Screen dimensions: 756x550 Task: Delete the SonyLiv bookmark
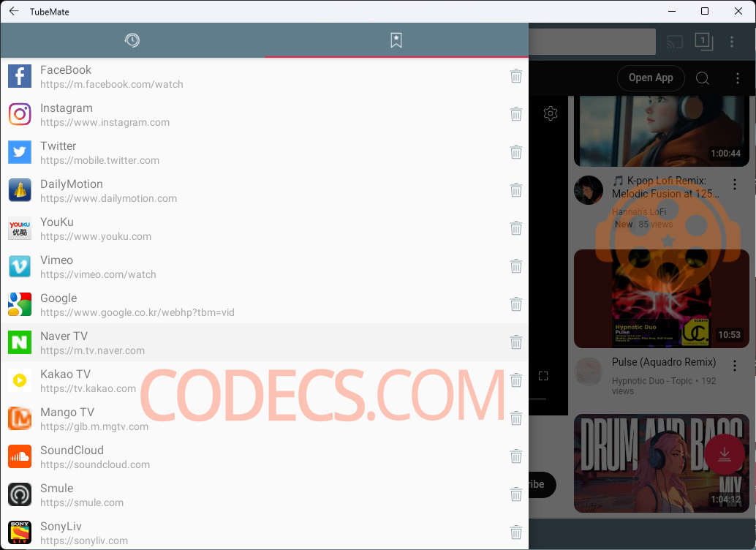pyautogui.click(x=516, y=532)
